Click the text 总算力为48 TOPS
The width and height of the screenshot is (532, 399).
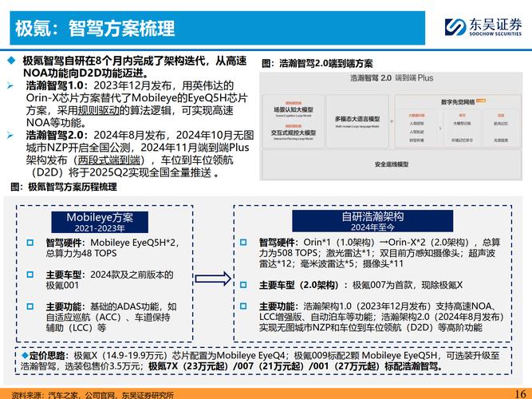81,253
